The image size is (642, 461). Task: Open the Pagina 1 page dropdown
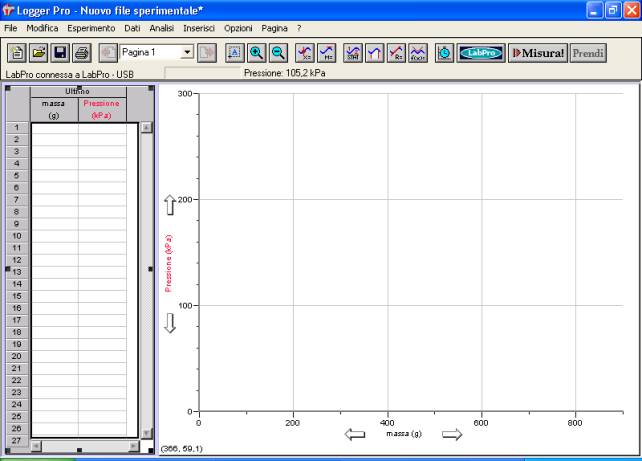point(187,52)
